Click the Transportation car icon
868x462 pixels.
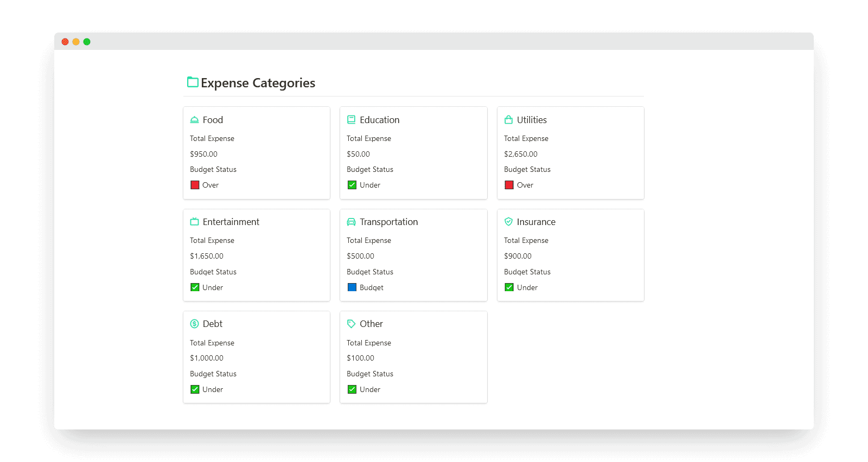352,222
